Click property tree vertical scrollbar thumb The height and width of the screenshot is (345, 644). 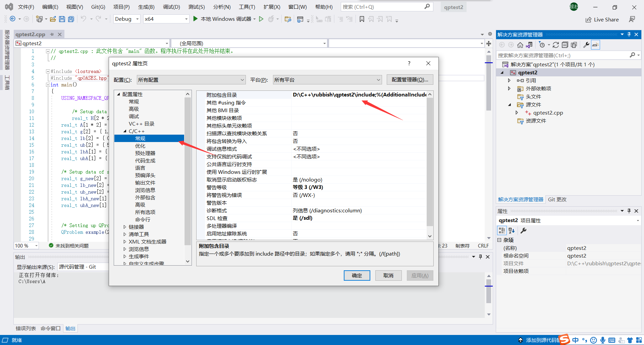[188, 171]
